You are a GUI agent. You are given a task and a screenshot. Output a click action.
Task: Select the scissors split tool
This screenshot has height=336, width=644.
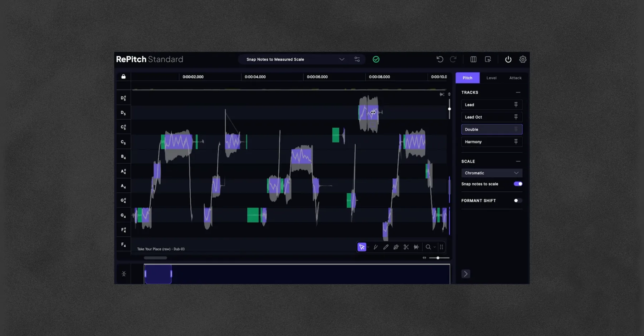click(x=406, y=247)
